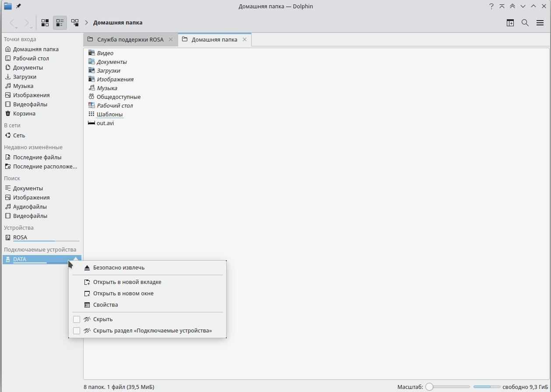
Task: Open Видеофайлы in Точки входа section
Action: pos(42,104)
